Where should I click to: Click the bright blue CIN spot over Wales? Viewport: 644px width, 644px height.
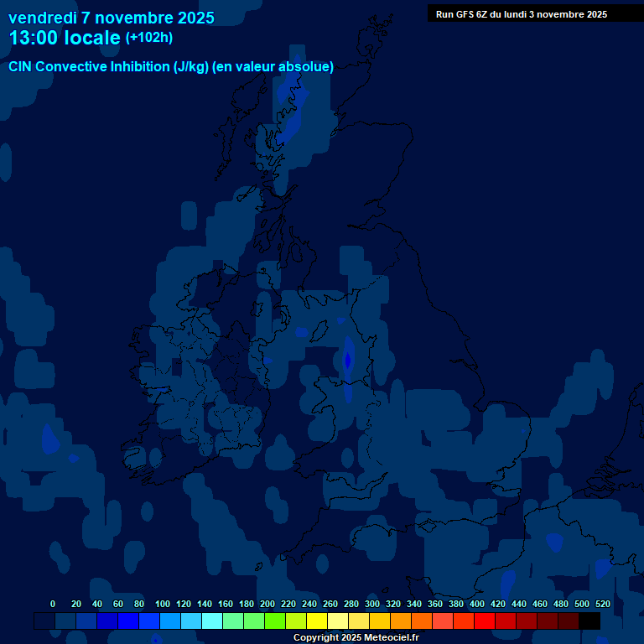tap(347, 360)
